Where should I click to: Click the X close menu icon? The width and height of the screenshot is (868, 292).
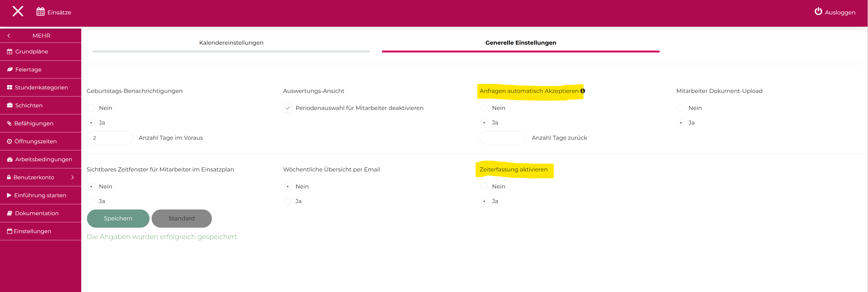[x=18, y=11]
